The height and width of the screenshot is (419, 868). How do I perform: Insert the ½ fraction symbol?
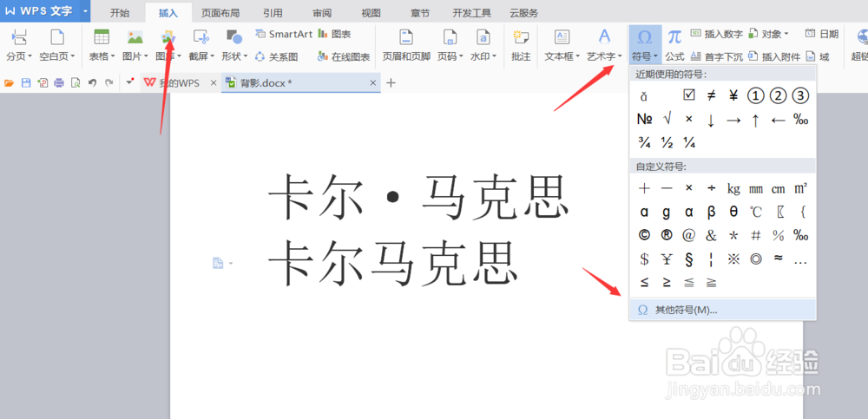click(667, 143)
